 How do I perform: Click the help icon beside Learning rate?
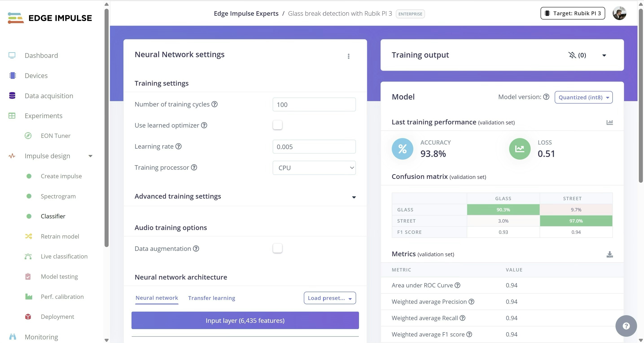178,146
